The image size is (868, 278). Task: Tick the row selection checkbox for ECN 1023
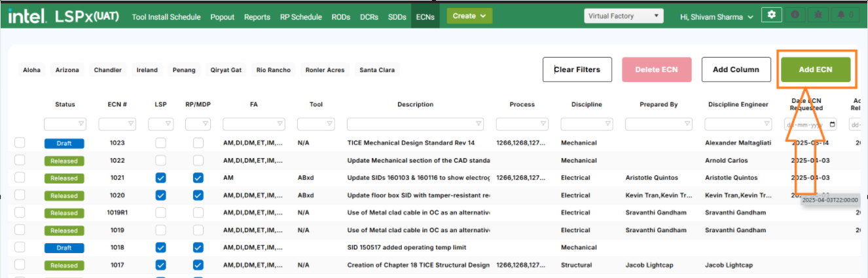(x=20, y=143)
